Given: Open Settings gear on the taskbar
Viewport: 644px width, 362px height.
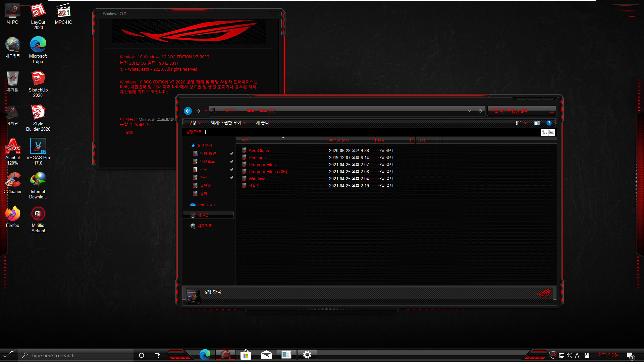Looking at the screenshot, I should 307,355.
